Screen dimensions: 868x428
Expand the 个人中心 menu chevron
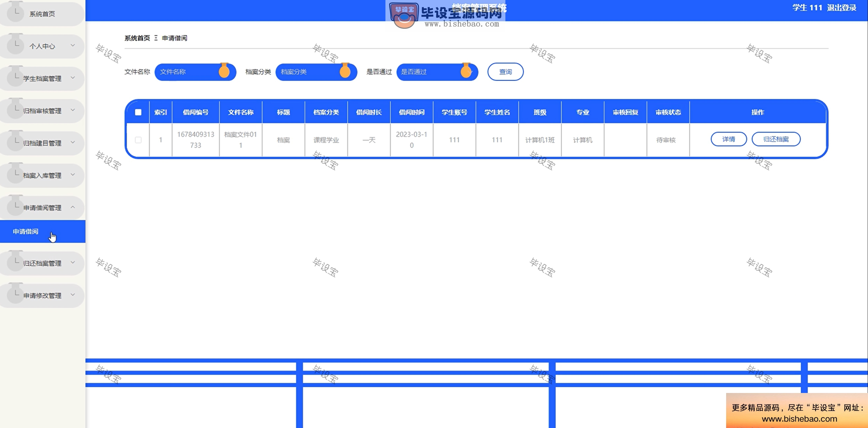pos(73,45)
